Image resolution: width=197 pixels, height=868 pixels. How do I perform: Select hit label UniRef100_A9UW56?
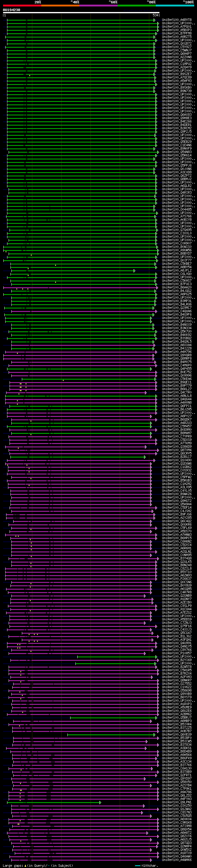176,250
